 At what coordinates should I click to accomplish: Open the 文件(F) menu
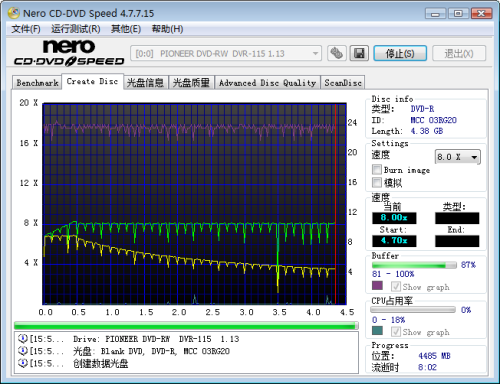pyautogui.click(x=26, y=29)
